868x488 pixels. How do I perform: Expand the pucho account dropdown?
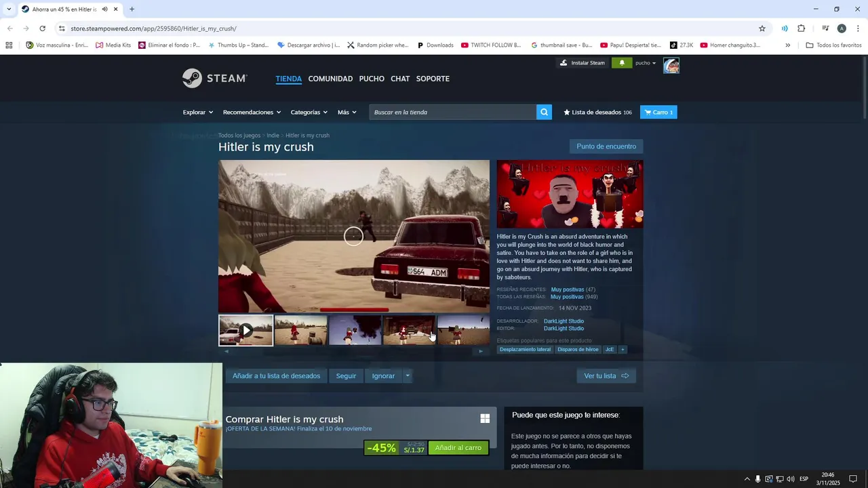646,63
